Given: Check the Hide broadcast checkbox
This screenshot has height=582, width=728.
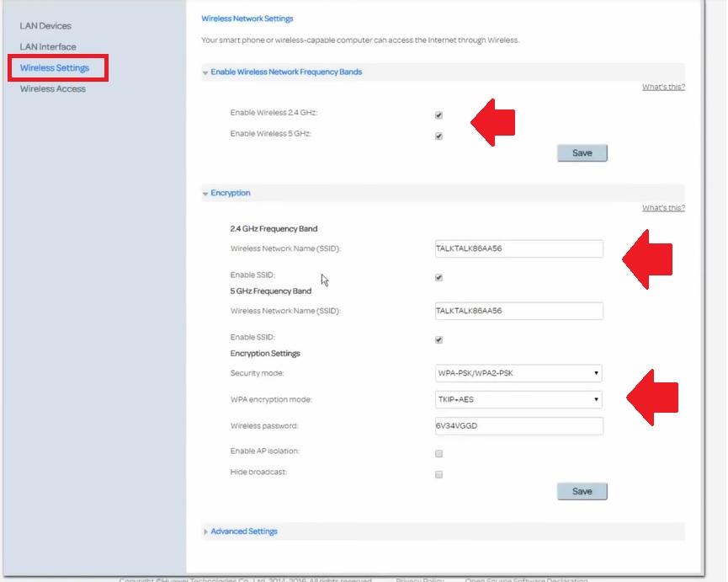Looking at the screenshot, I should [x=438, y=475].
